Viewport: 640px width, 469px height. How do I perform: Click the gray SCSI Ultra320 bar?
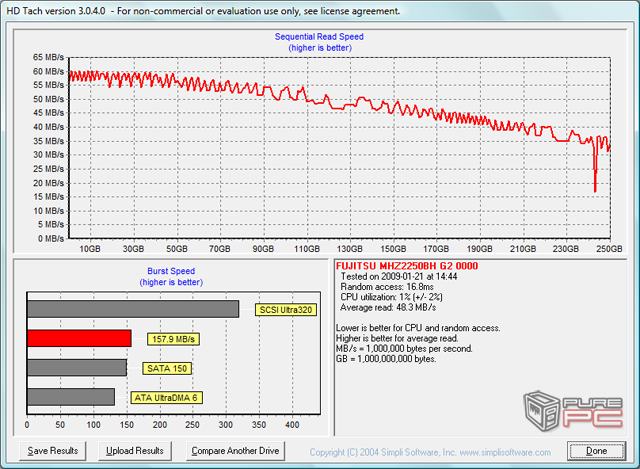tap(133, 310)
